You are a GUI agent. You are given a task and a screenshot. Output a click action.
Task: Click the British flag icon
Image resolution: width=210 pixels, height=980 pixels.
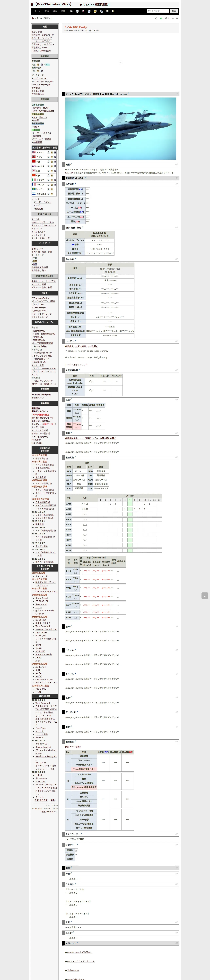[34, 166]
